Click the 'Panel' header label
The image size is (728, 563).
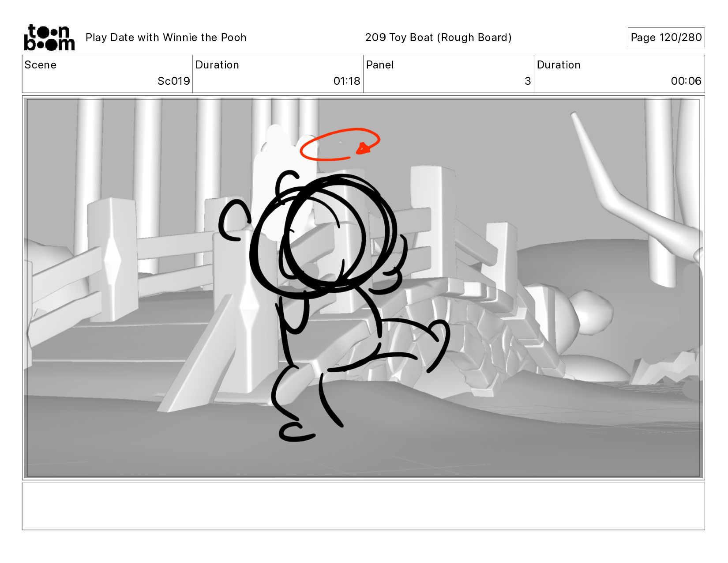(380, 65)
